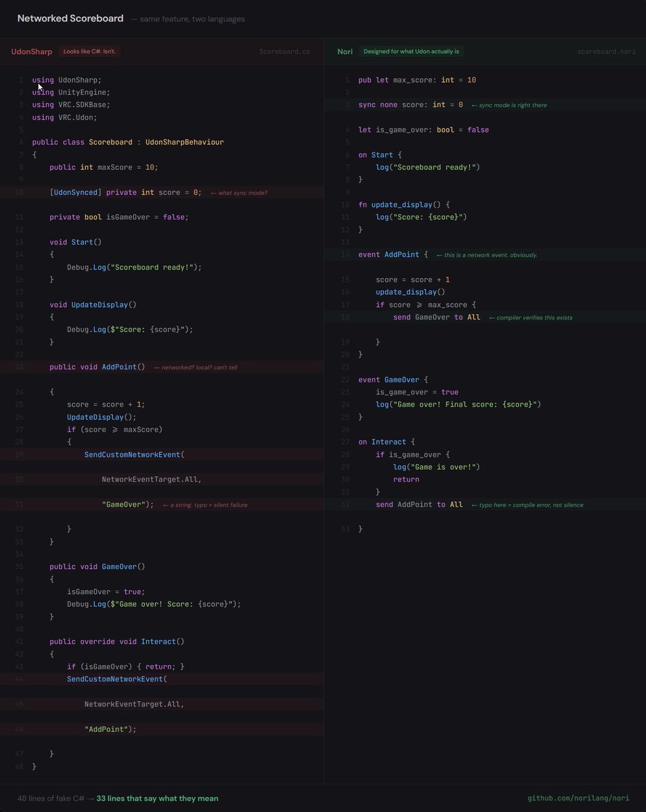Click 'pub let max_score: int = 10'
Image resolution: width=646 pixels, height=812 pixels.
(417, 80)
